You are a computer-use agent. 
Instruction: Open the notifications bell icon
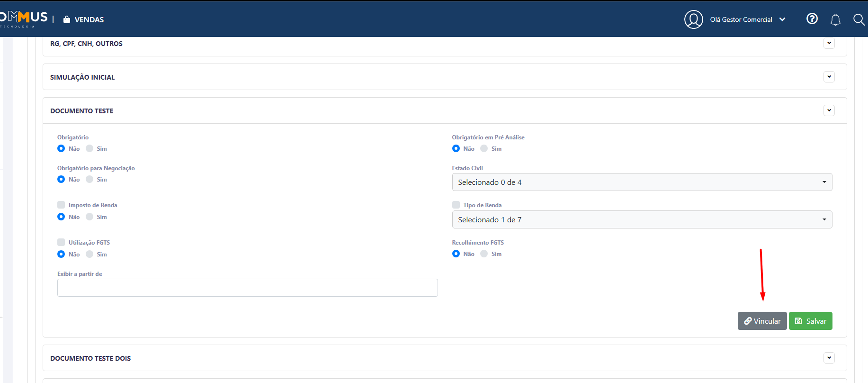pos(835,19)
